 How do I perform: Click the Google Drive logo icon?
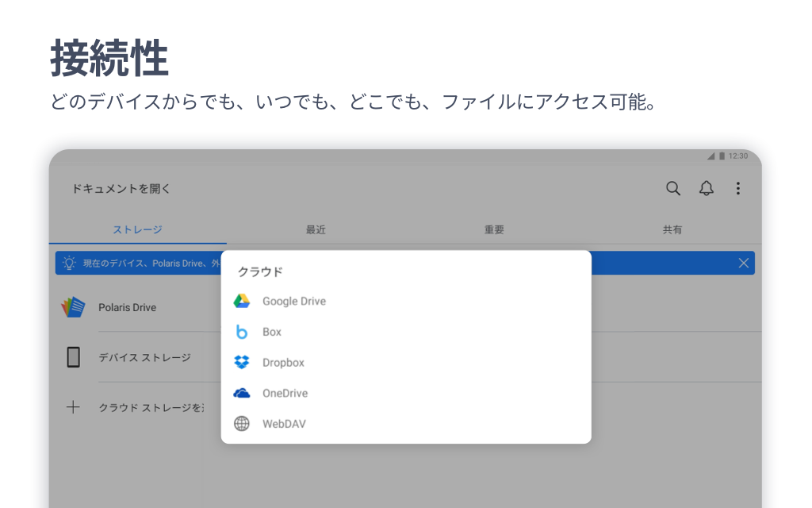pyautogui.click(x=242, y=301)
